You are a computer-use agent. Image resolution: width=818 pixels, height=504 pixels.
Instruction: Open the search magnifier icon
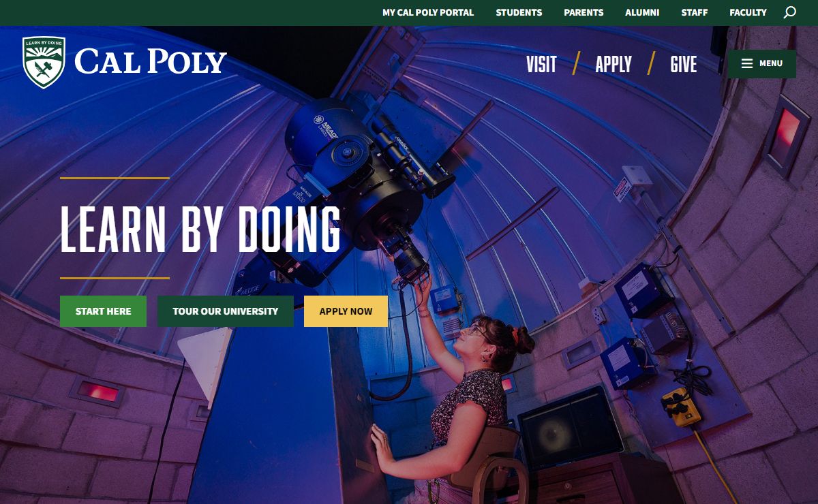coord(789,12)
